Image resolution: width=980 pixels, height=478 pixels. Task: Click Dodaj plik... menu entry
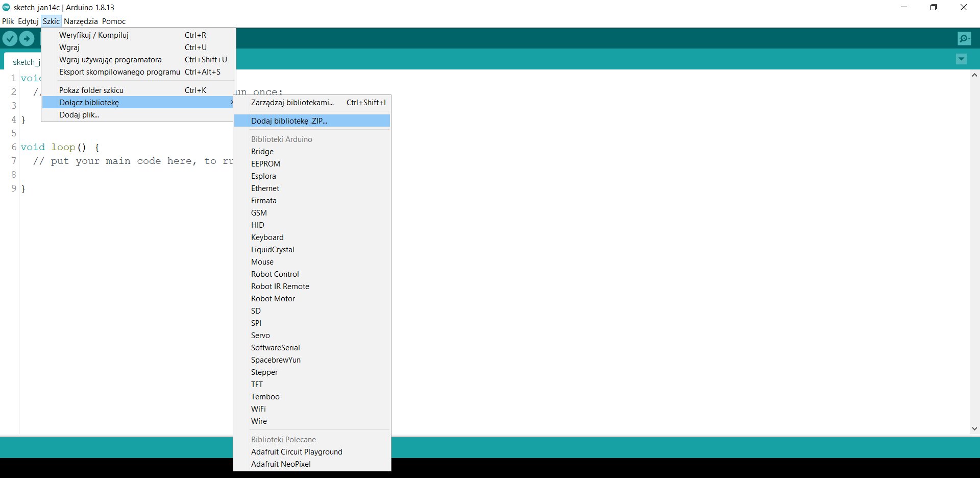[x=79, y=115]
